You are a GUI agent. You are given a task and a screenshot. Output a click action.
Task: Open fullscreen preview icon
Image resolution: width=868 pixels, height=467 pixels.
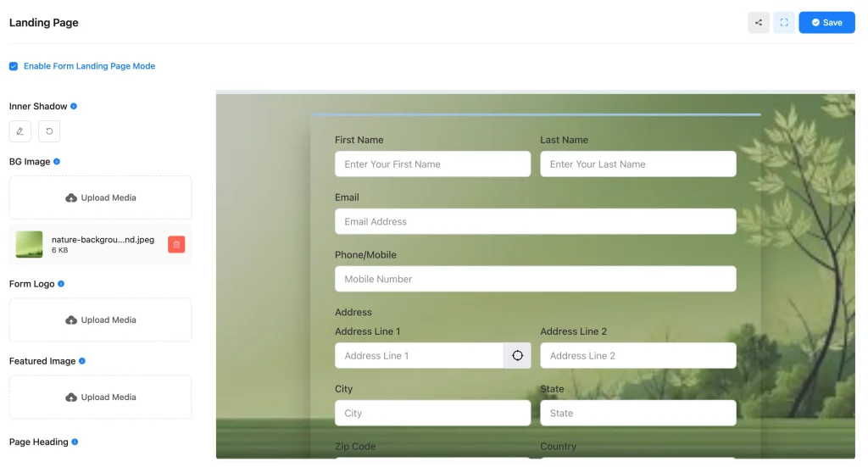tap(784, 23)
